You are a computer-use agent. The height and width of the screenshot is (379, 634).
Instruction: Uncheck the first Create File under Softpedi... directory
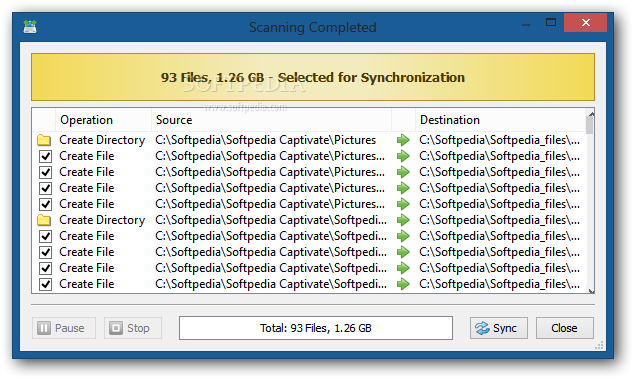coord(45,236)
